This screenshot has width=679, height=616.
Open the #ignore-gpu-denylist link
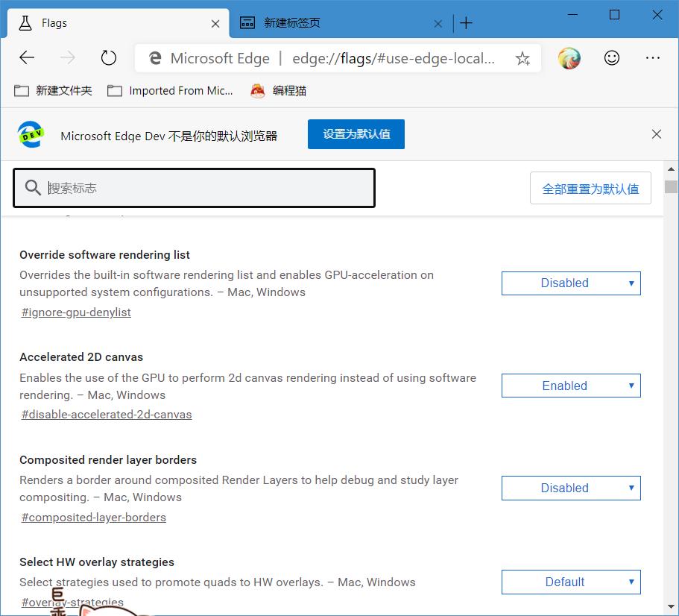click(x=75, y=312)
